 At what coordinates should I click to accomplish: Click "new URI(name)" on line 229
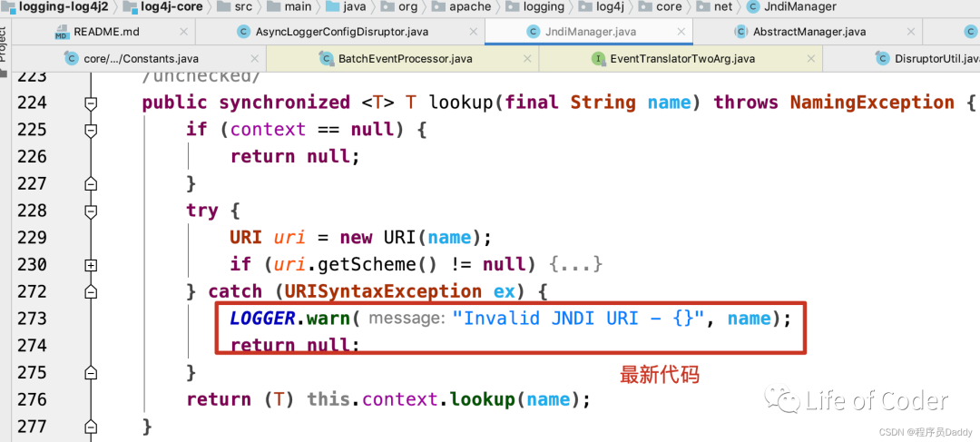(x=411, y=238)
